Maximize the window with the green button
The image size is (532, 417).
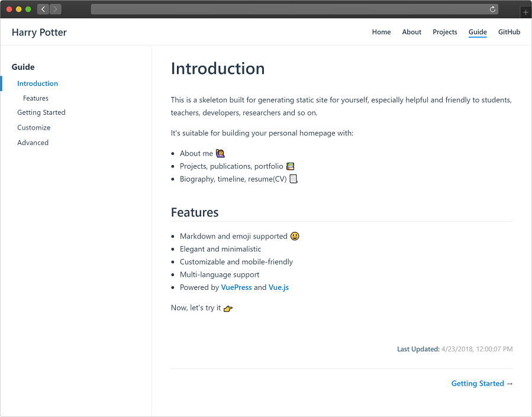click(x=28, y=9)
